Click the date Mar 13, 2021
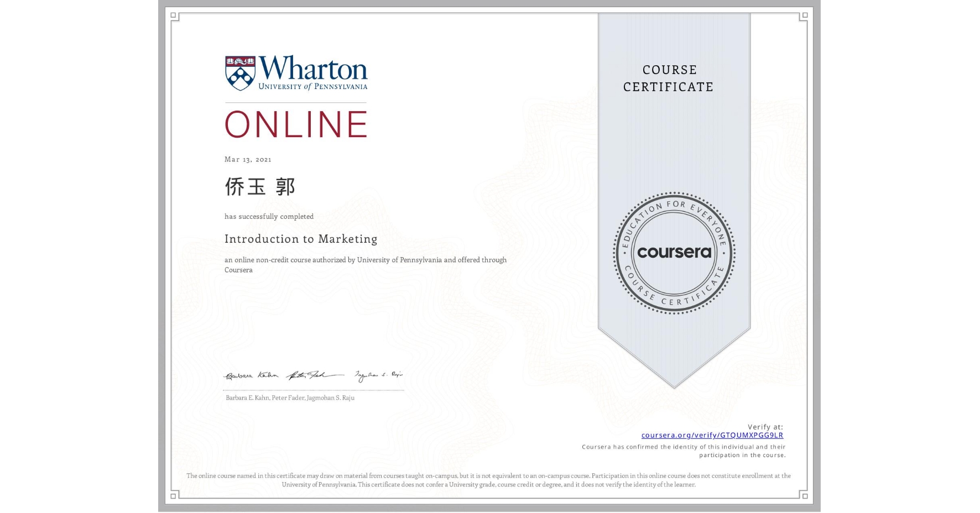Viewport: 980px width, 513px height. tap(247, 159)
